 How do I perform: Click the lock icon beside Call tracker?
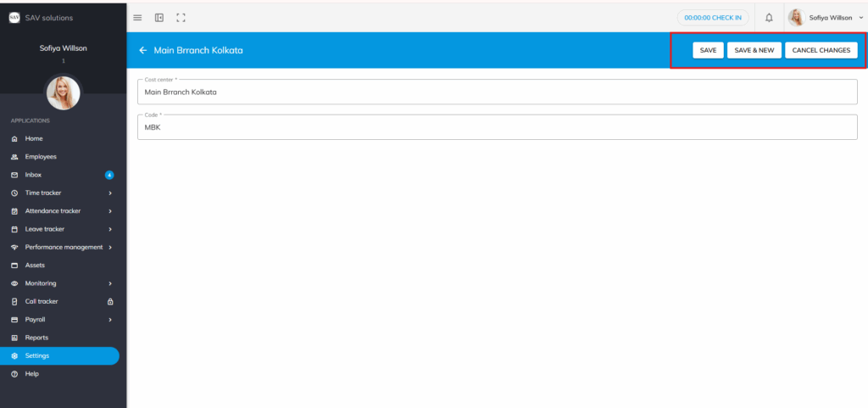(110, 302)
